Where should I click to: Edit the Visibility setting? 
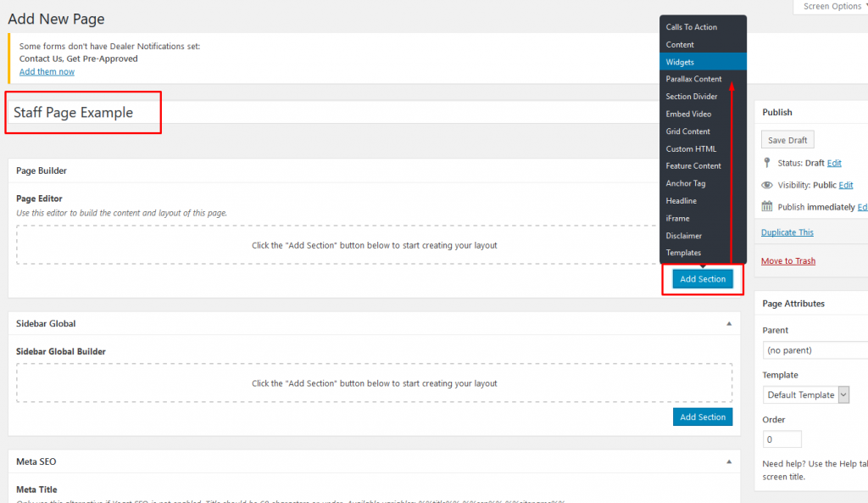click(845, 185)
